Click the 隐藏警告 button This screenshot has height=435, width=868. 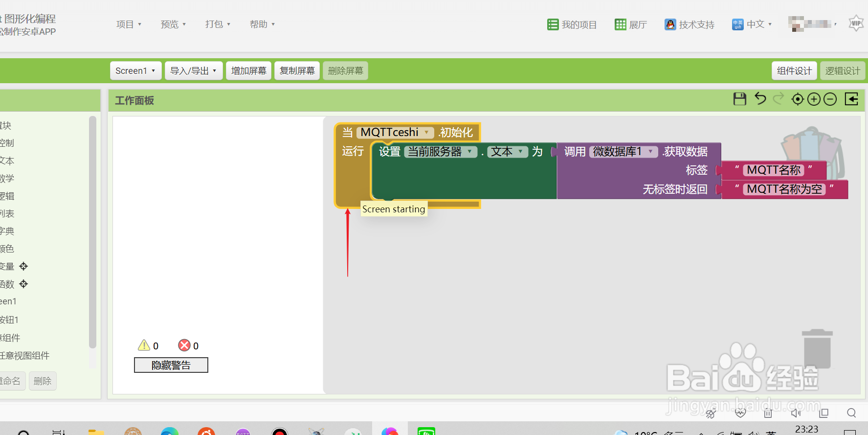(171, 365)
